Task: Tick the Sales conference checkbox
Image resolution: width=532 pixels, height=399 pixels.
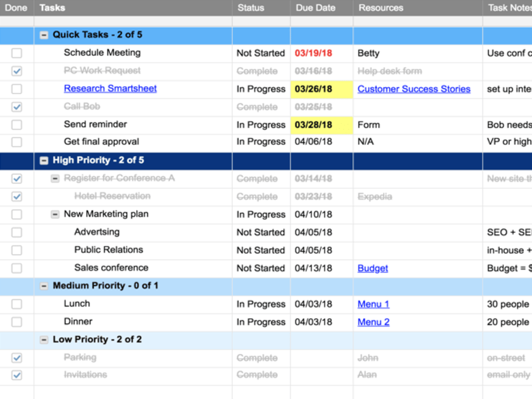Action: tap(16, 268)
